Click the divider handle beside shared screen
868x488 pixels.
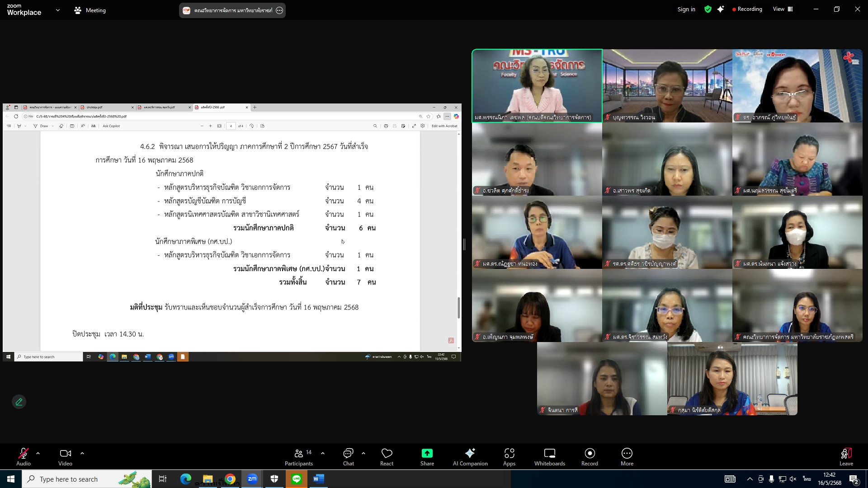point(464,244)
